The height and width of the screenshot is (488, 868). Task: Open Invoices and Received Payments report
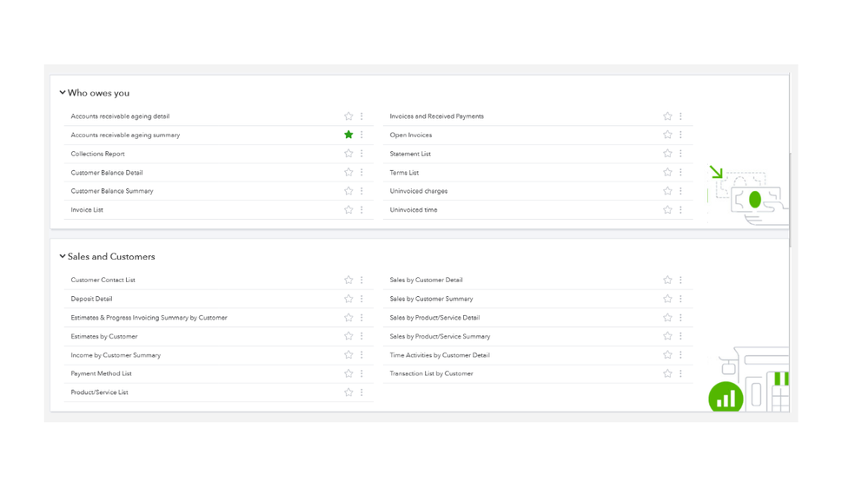(436, 116)
